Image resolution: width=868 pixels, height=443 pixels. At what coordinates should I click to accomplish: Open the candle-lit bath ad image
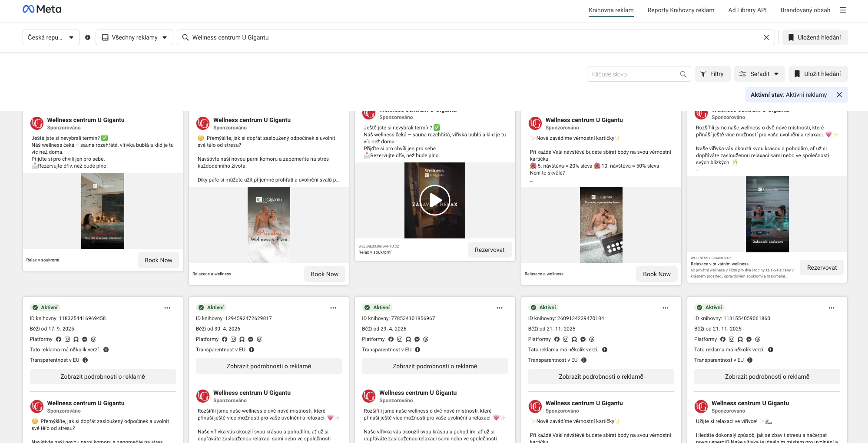(x=103, y=211)
